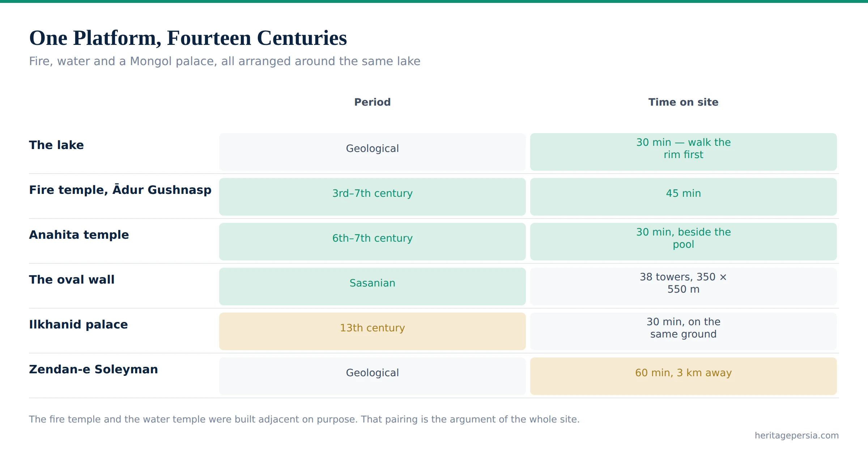Screen dimensions: 868x450
Task: Click the 3rd–7th century cell
Action: tap(372, 197)
